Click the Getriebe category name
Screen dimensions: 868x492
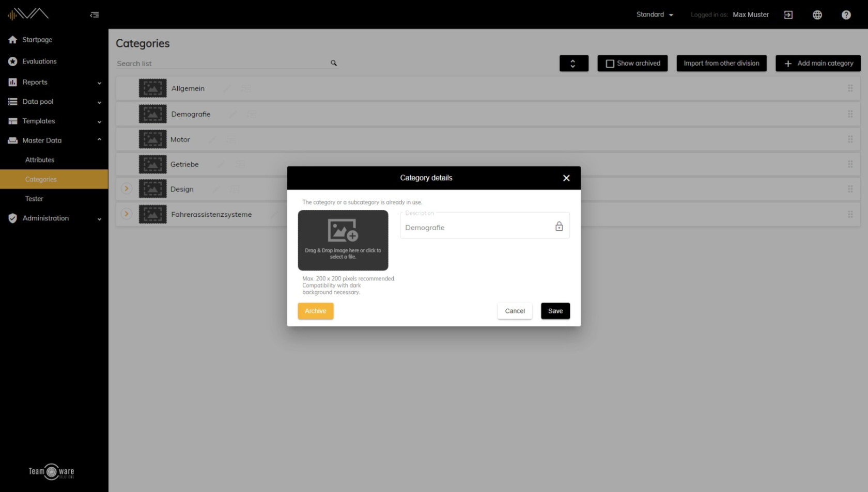(x=184, y=164)
